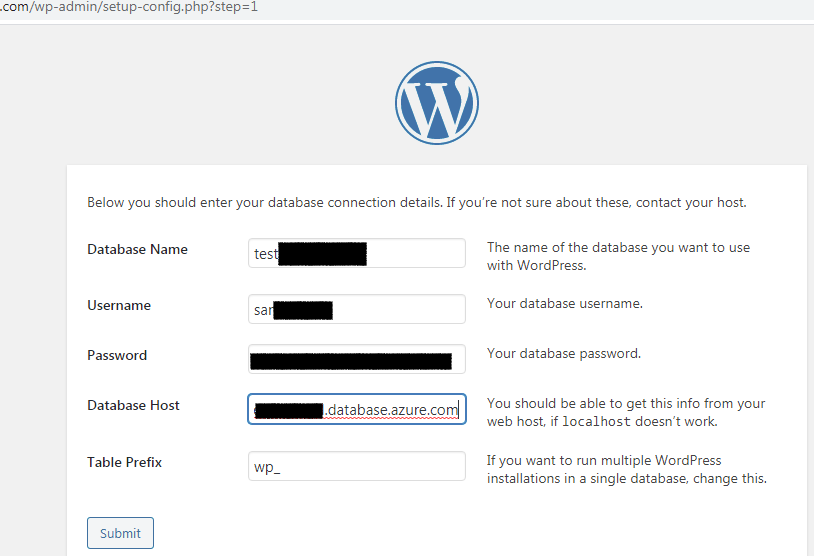Click the Table Prefix field containing wp_

pyautogui.click(x=357, y=466)
